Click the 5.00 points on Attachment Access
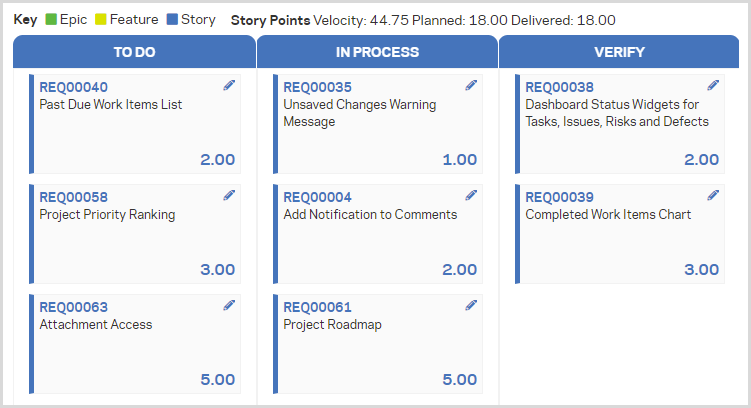The height and width of the screenshot is (408, 751). point(216,379)
